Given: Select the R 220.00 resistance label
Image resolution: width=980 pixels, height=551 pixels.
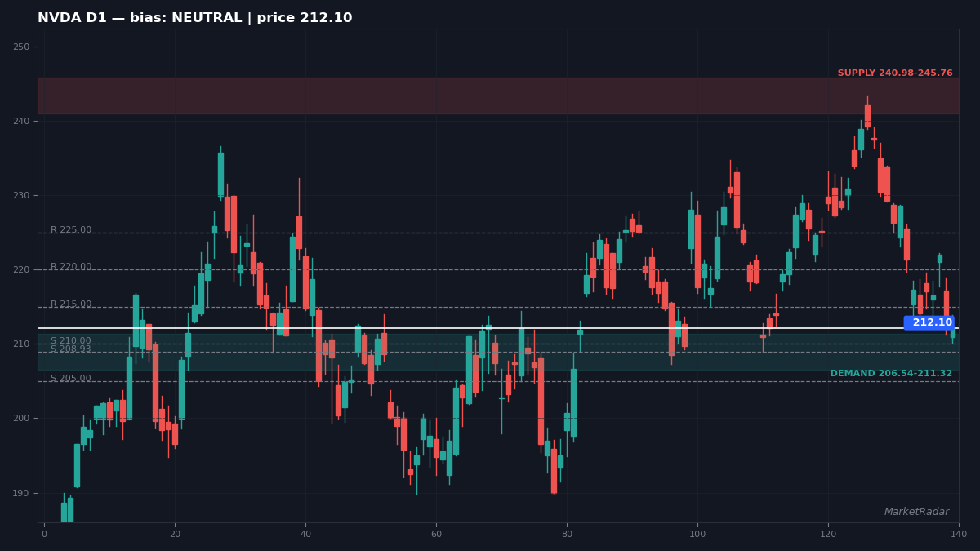Looking at the screenshot, I should coord(71,267).
